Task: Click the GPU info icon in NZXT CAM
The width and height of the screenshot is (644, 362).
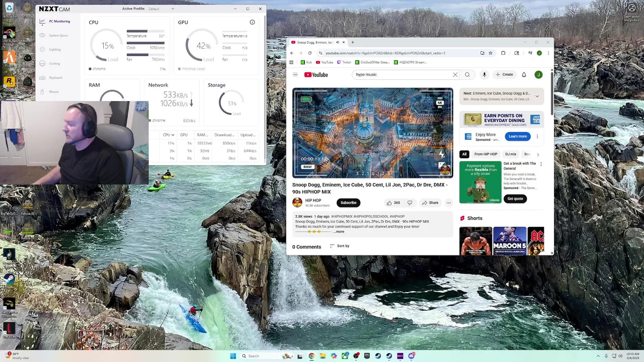Action: [x=252, y=22]
